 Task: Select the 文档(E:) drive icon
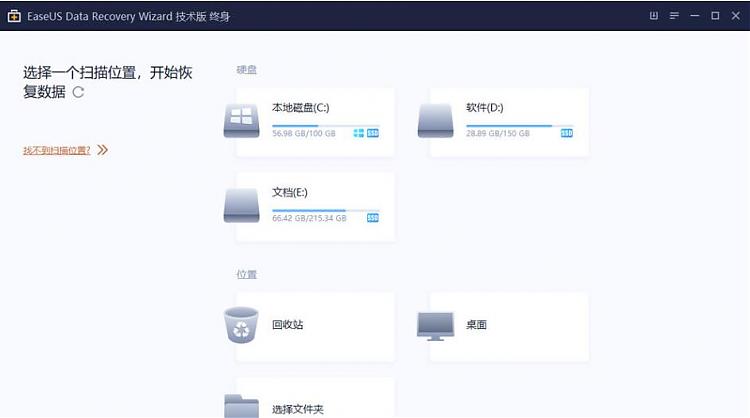tap(242, 206)
